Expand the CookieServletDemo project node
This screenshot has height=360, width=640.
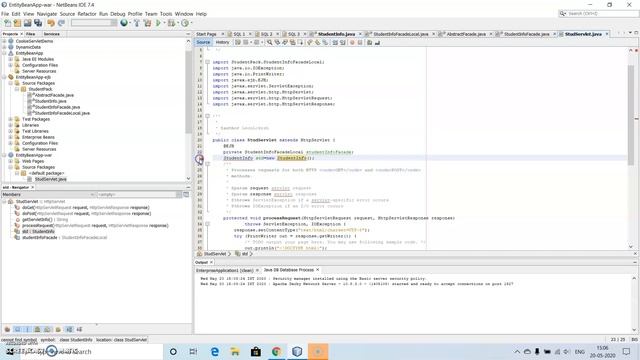[4, 41]
